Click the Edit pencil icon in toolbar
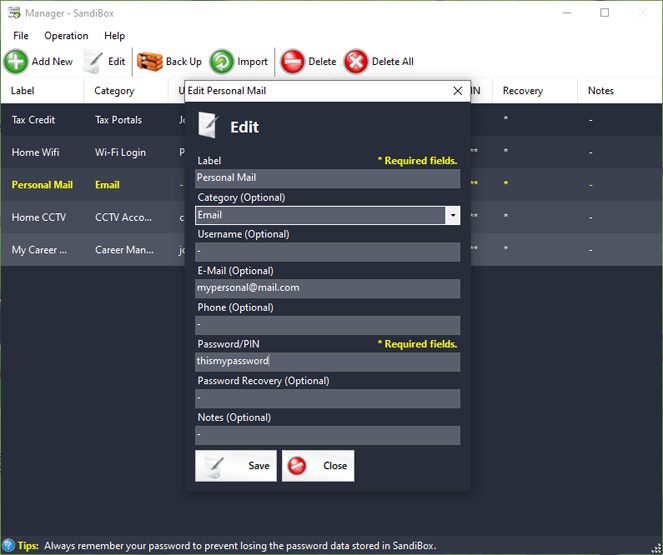 (93, 62)
